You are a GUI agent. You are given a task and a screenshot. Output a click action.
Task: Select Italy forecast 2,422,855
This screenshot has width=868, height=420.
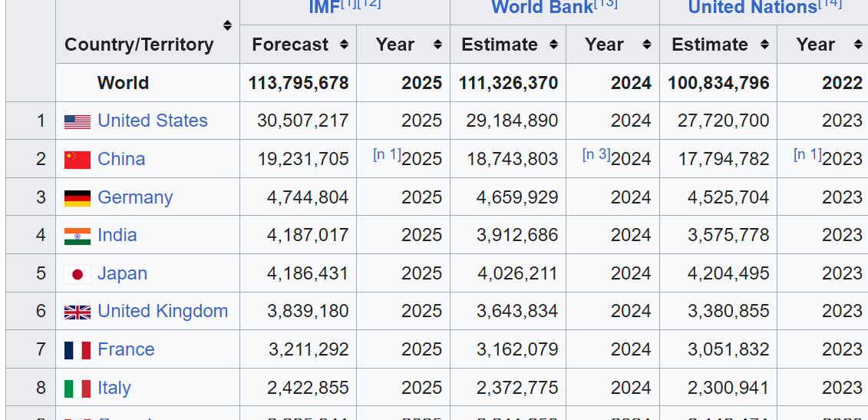[x=308, y=388]
